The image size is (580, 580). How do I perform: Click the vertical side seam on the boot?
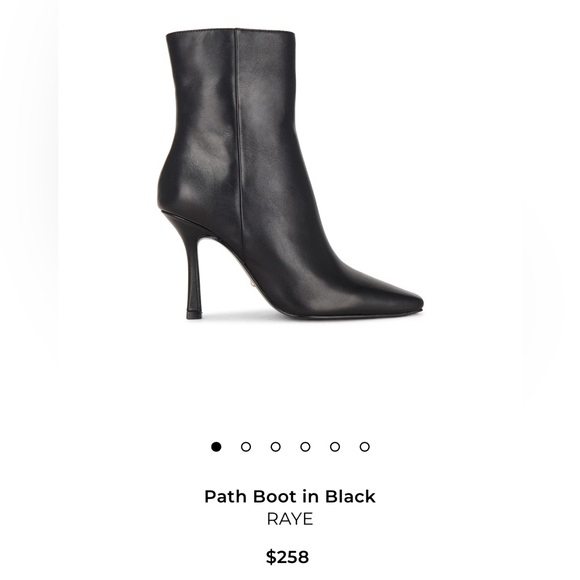pos(240,141)
